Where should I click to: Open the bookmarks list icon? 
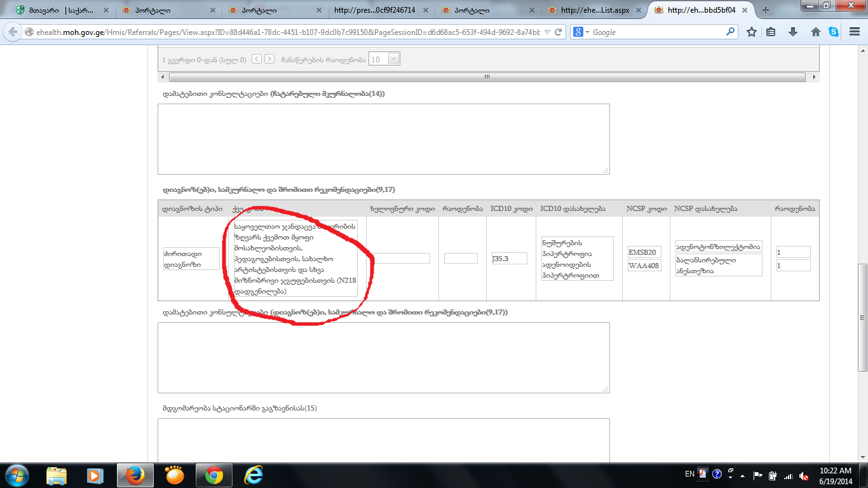pyautogui.click(x=771, y=32)
